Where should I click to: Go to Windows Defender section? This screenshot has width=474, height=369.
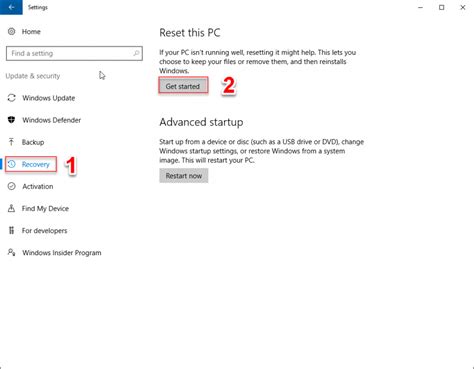52,120
